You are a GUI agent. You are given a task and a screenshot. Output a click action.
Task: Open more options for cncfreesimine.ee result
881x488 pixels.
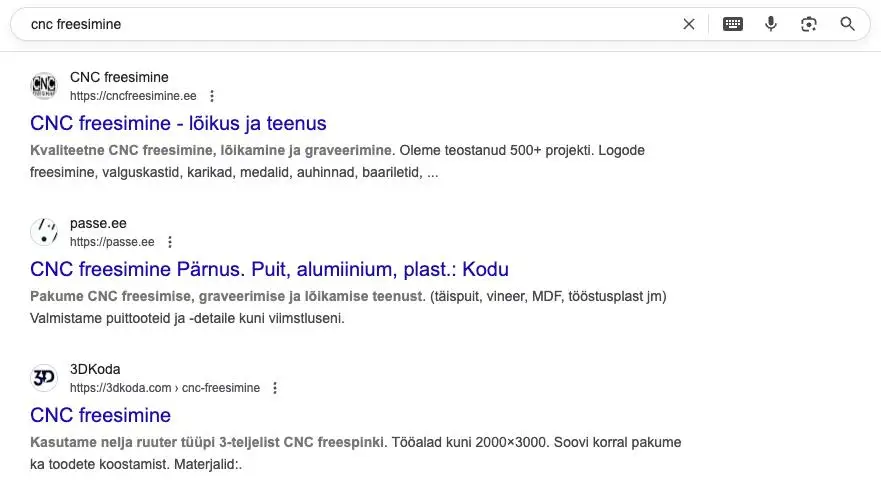211,96
